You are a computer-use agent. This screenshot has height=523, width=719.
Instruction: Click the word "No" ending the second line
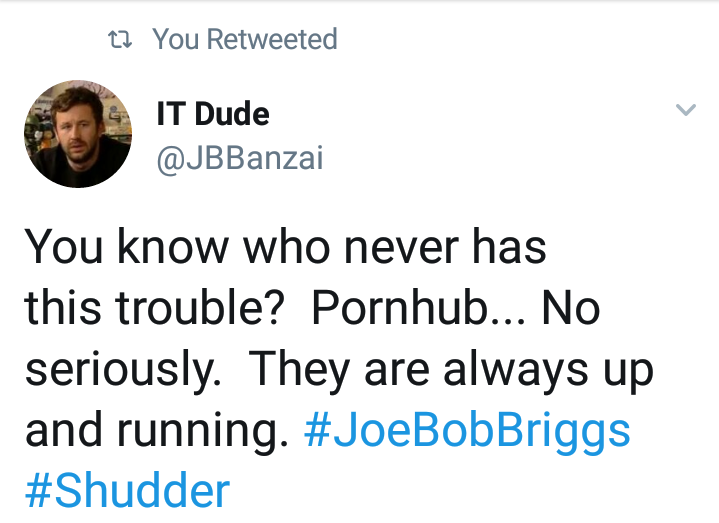point(571,310)
